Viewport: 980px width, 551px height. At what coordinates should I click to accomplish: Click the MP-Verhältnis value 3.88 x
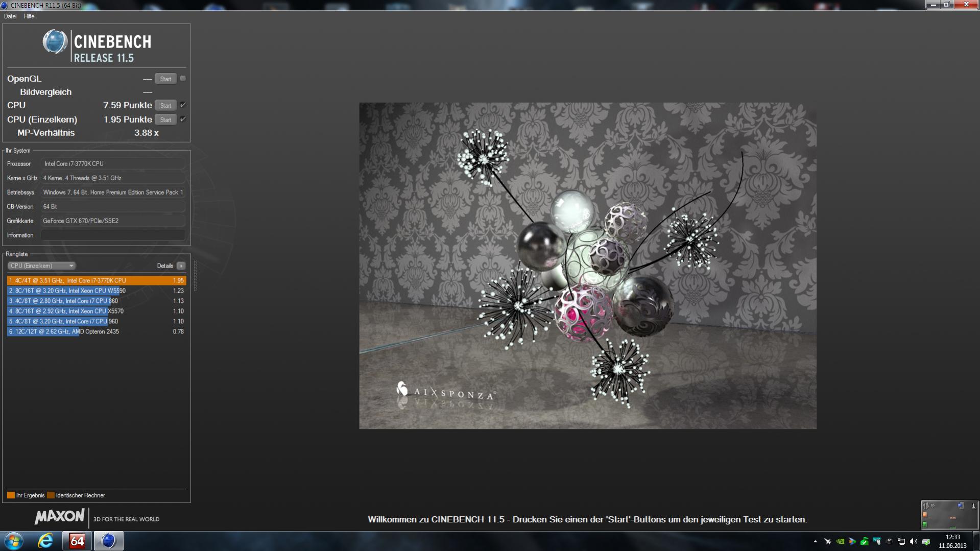[x=147, y=133]
